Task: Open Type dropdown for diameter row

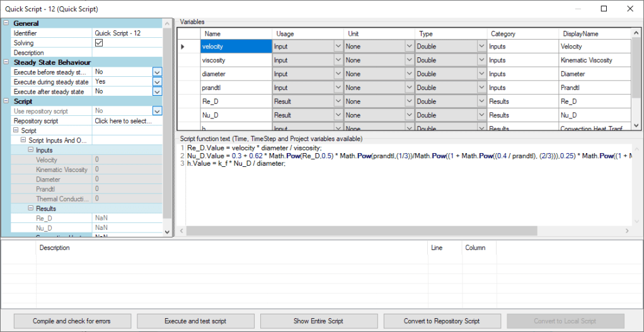Action: pyautogui.click(x=481, y=74)
